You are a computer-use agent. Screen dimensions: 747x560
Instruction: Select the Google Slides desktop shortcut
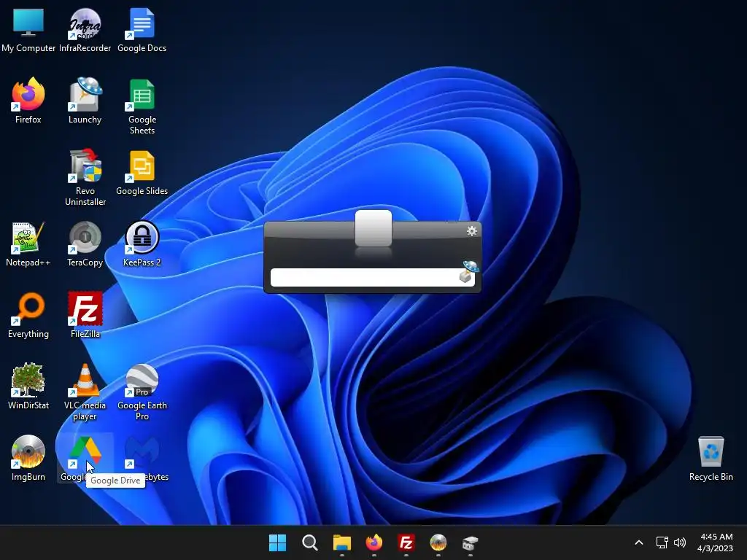pos(142,172)
